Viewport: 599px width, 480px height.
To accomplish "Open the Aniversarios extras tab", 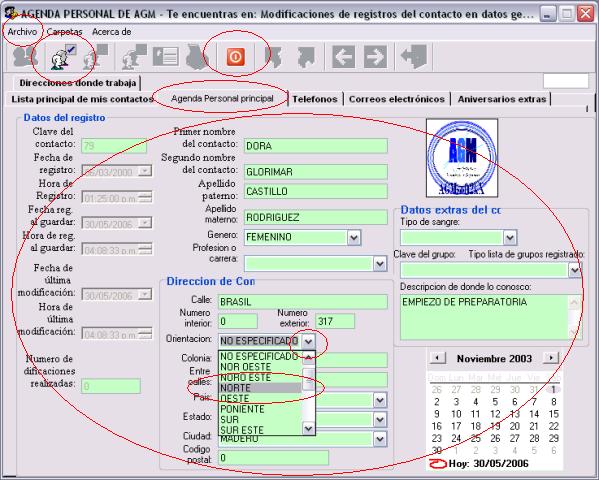I will click(x=502, y=99).
